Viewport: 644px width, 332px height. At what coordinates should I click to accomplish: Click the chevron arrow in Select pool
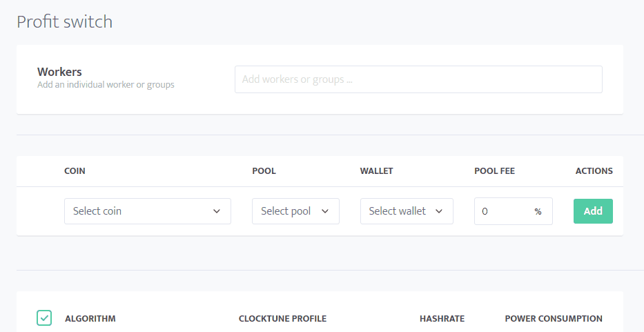325,211
